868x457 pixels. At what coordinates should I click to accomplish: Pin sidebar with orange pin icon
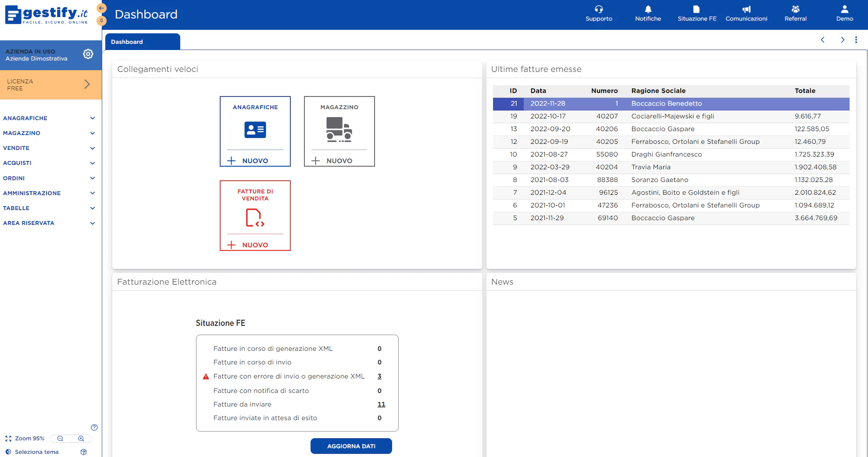tap(101, 20)
